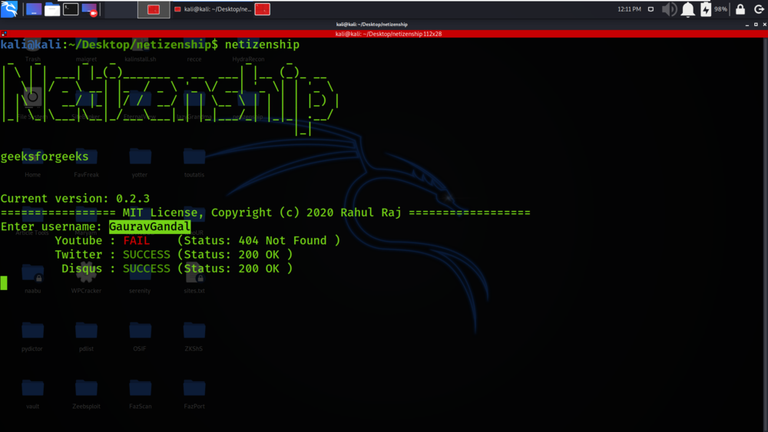The image size is (768, 432).
Task: Click the battery power manager icon
Action: tap(705, 9)
